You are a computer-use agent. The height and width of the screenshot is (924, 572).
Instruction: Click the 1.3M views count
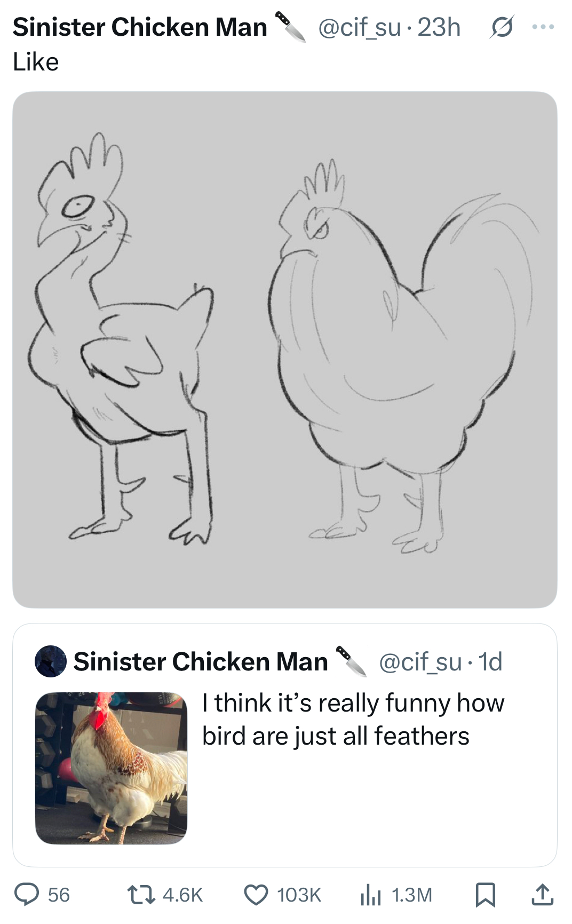[x=412, y=895]
